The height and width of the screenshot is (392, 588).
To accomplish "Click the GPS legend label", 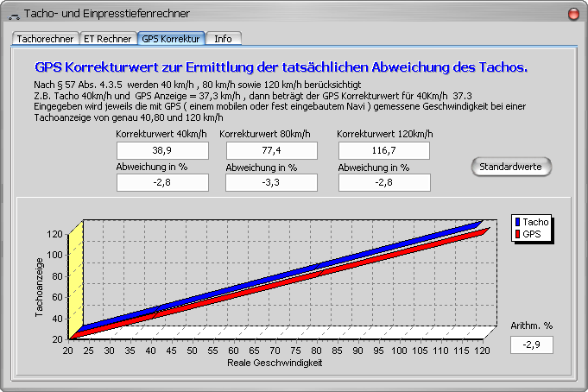I will (532, 234).
